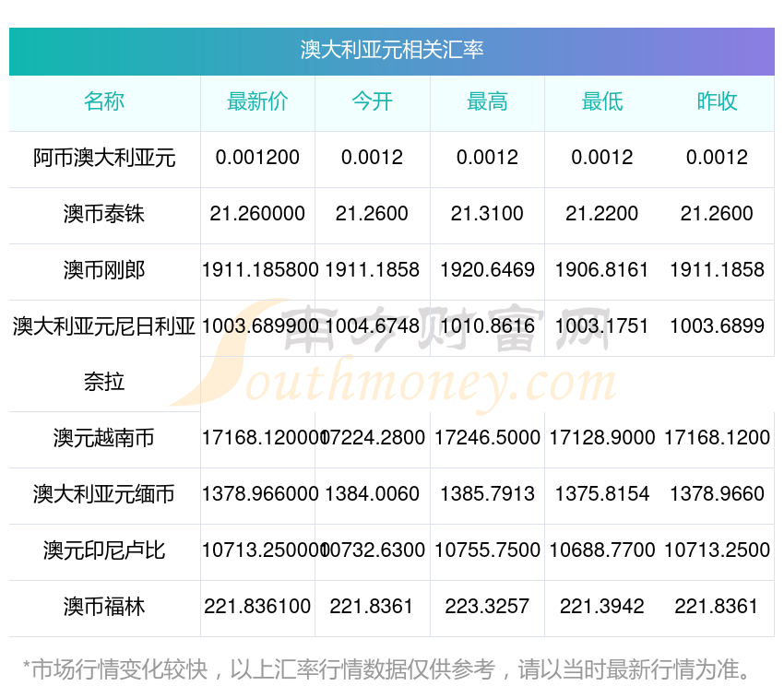
Task: Click the row name 澳大利亚元尼日利亚奈拉
Action: [x=104, y=354]
